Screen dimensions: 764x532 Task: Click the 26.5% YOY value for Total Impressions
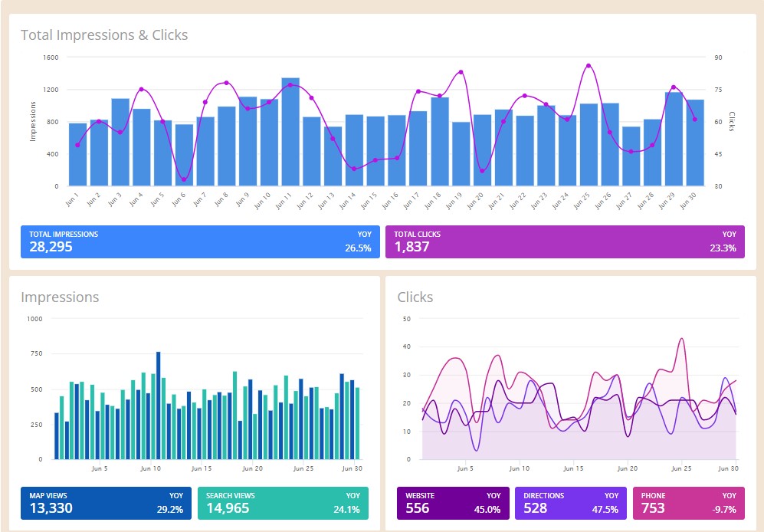tap(358, 248)
